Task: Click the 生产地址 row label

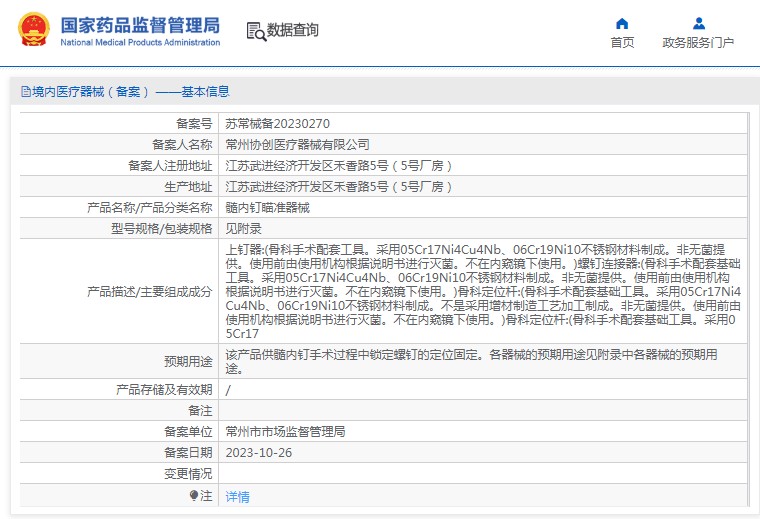Action: coord(188,187)
